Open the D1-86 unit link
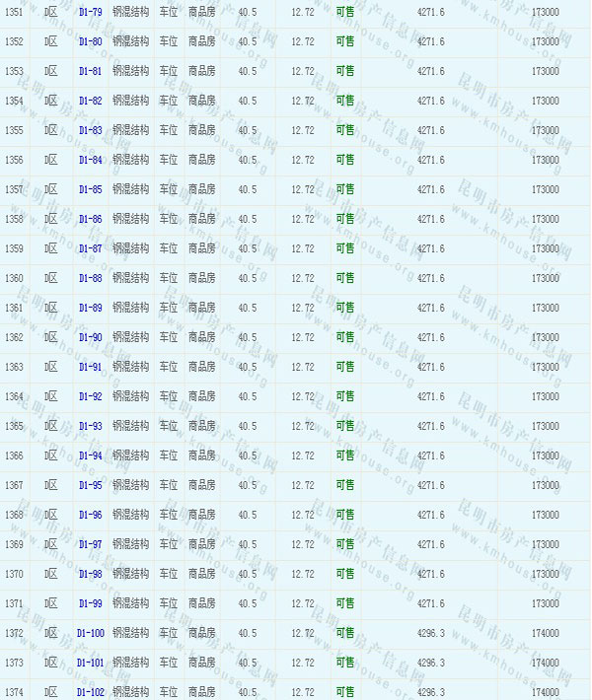Viewport: 592px width, 700px height. pyautogui.click(x=90, y=219)
